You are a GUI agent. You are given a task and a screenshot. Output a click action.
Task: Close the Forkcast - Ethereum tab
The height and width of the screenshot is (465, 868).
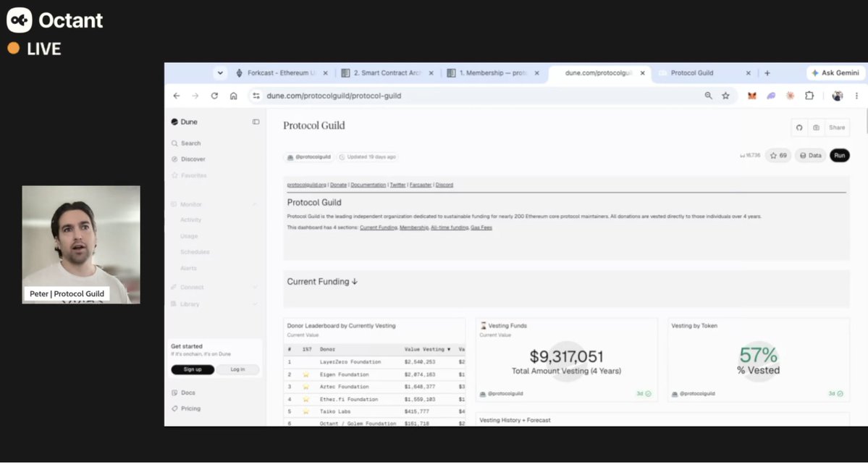326,73
